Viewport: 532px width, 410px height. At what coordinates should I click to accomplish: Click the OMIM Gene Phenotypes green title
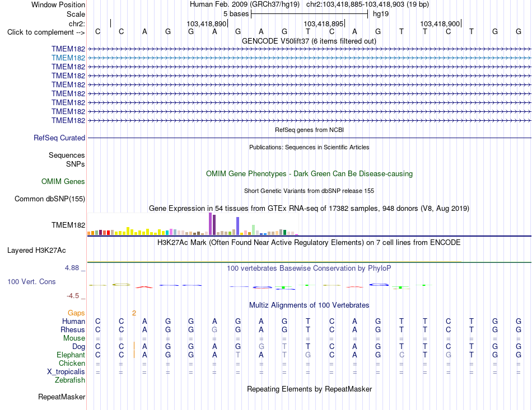point(309,174)
